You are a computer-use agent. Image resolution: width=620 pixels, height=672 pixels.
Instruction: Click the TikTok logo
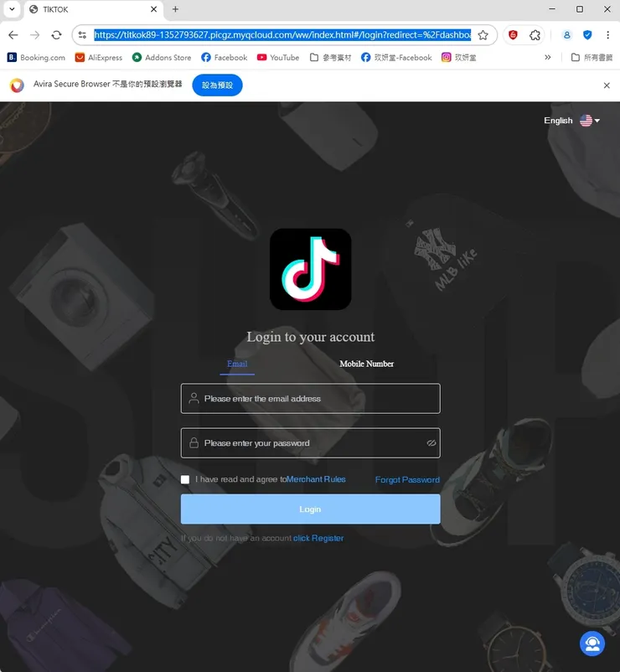coord(310,269)
